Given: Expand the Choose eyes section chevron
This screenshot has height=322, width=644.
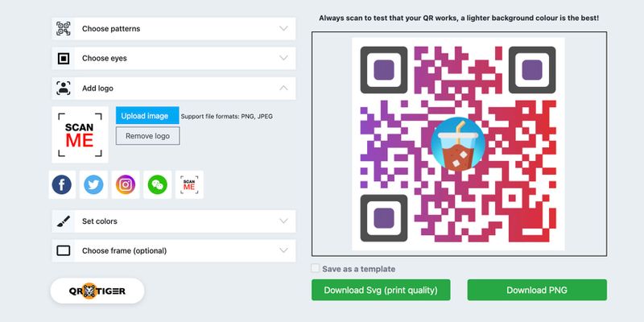Looking at the screenshot, I should pyautogui.click(x=283, y=59).
